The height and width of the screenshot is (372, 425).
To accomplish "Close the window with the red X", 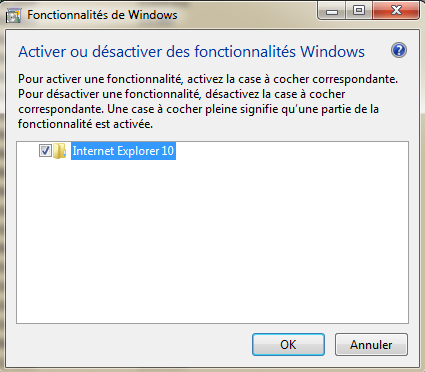I will (x=396, y=11).
